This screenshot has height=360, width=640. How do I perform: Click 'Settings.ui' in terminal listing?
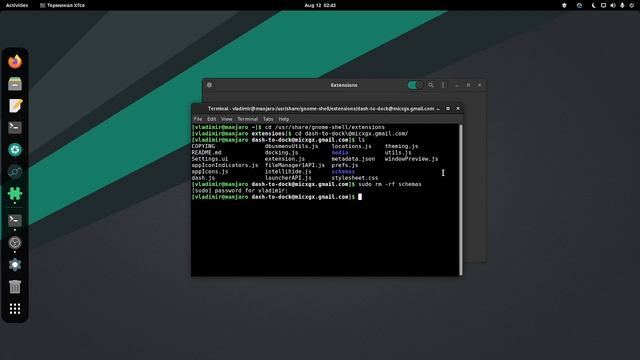(x=210, y=159)
